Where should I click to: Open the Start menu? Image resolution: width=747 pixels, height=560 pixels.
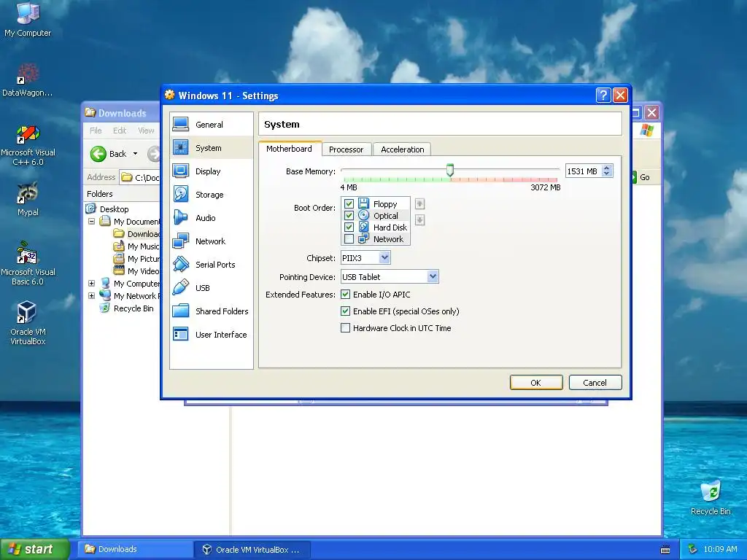click(x=35, y=549)
